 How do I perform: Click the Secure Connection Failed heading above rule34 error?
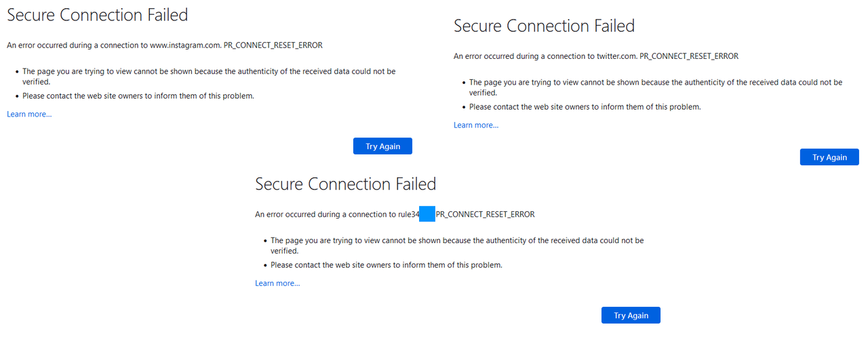pos(345,184)
